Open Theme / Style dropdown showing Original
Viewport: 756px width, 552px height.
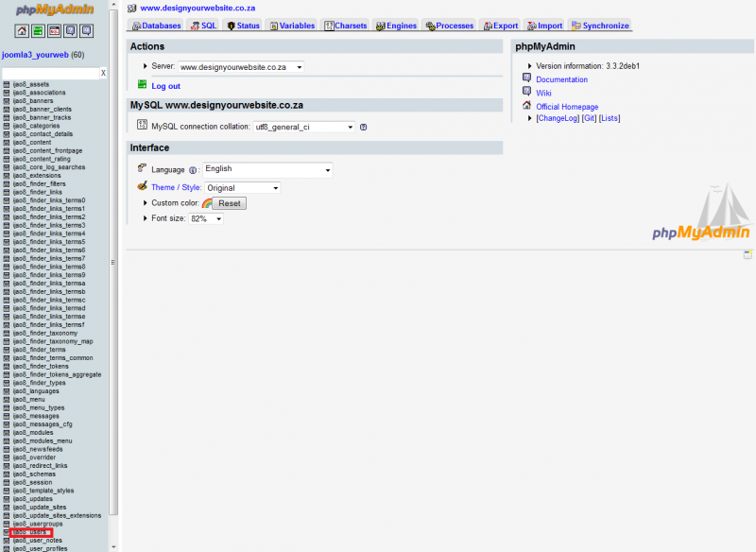[x=243, y=187]
